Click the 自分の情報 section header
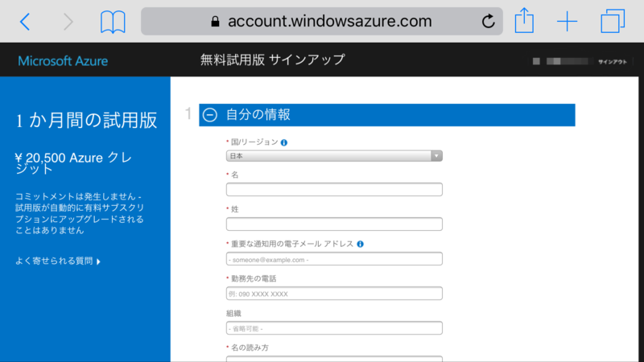This screenshot has width=644, height=362. tap(387, 115)
